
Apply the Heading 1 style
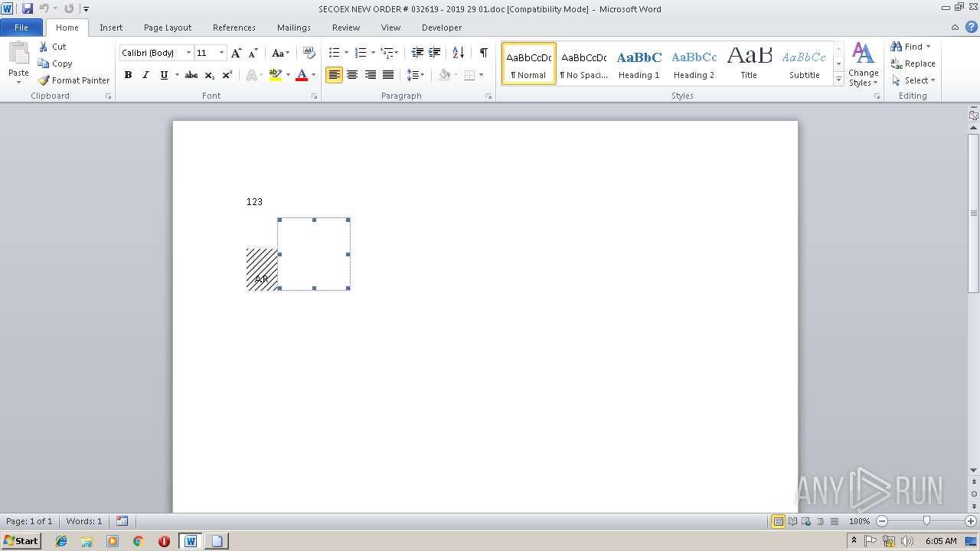pos(639,64)
